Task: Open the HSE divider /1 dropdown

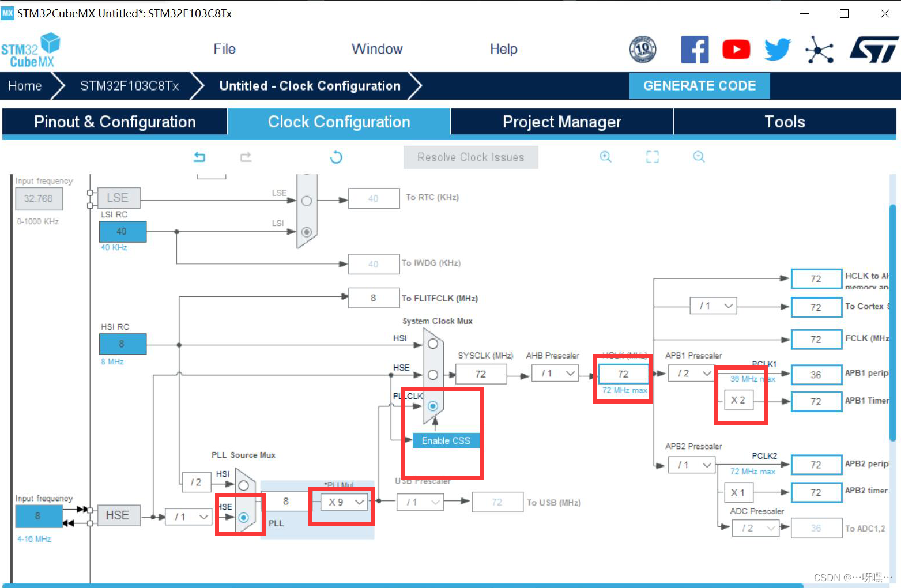Action: click(189, 517)
